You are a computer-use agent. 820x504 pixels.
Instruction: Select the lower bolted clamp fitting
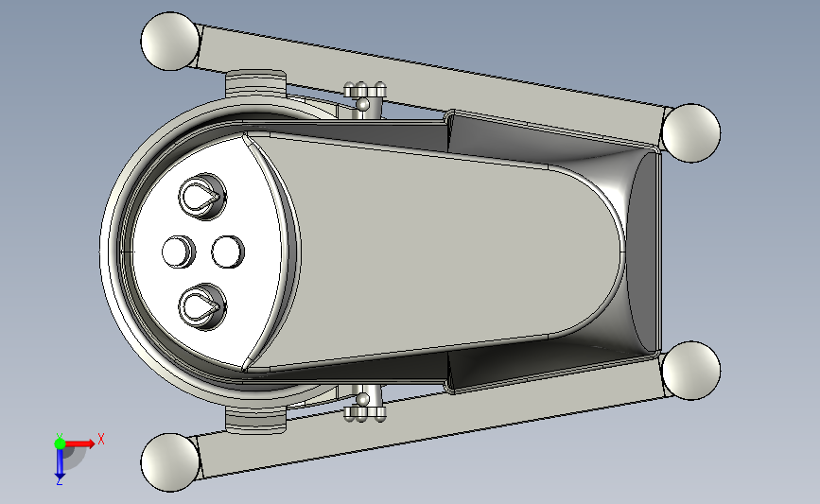365,405
